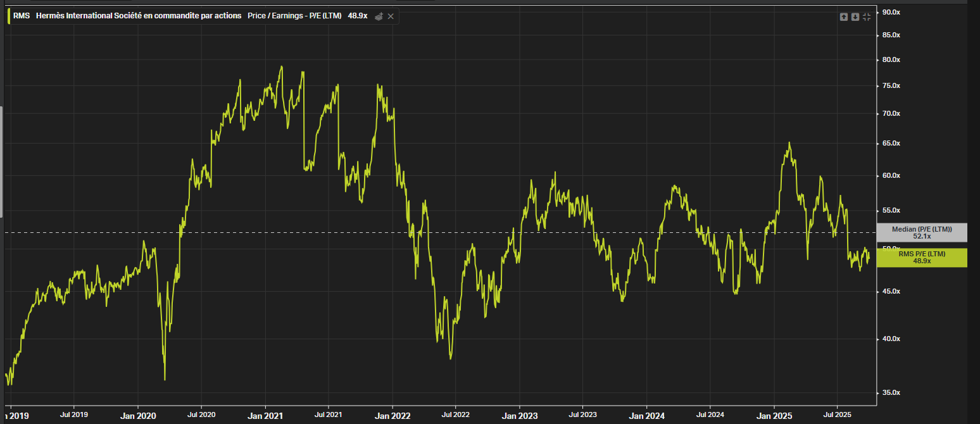The width and height of the screenshot is (980, 424).
Task: Click the RMS ticker in the legend
Action: [x=21, y=16]
